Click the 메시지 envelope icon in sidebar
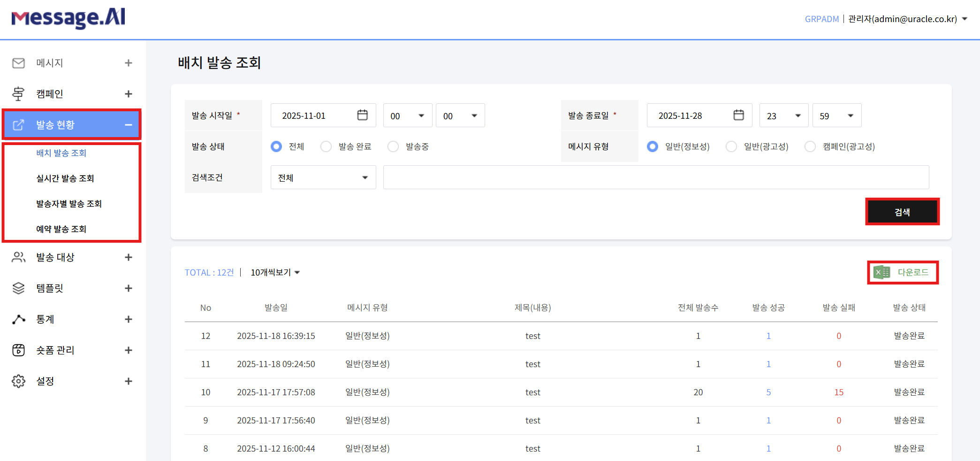The height and width of the screenshot is (461, 980). tap(18, 62)
